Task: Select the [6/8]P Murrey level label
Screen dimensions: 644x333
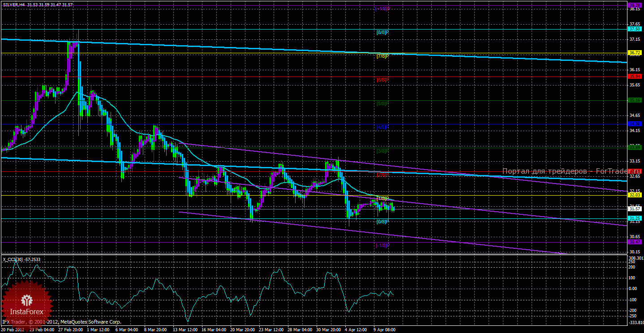Action: pyautogui.click(x=382, y=80)
